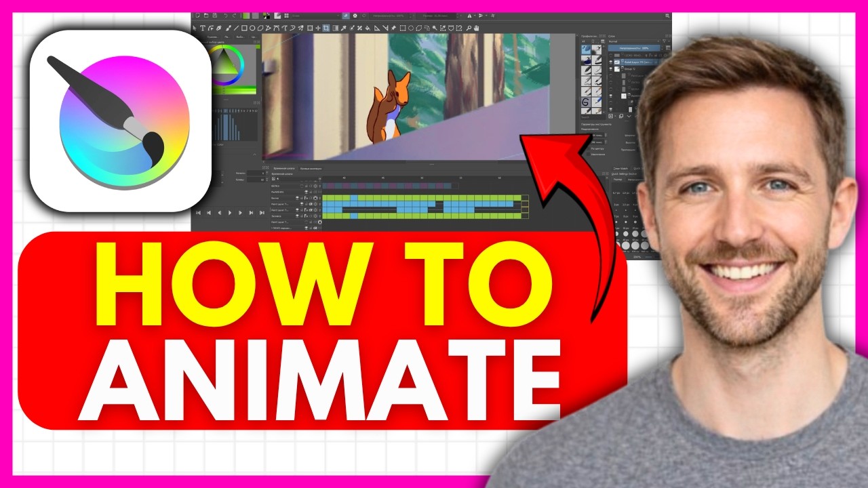868x488 pixels.
Task: Select the Elliptical Selection tool
Action: [x=411, y=28]
